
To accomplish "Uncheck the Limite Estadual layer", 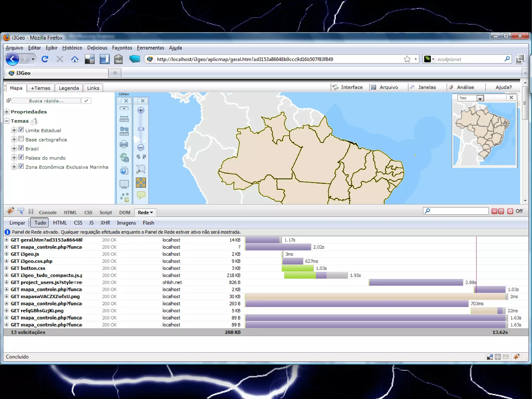I will click(x=21, y=130).
